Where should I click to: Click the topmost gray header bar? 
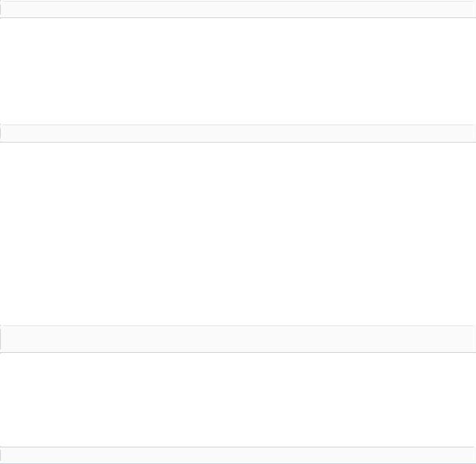(238, 9)
